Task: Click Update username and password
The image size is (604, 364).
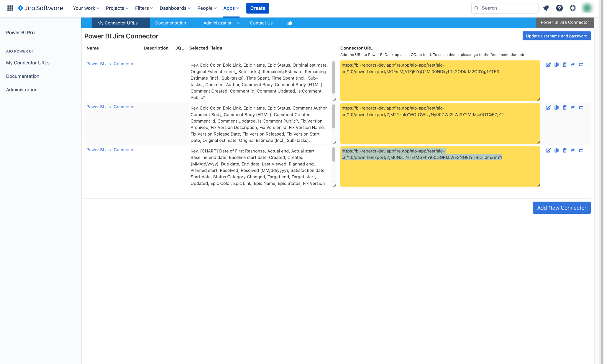Action: point(556,36)
